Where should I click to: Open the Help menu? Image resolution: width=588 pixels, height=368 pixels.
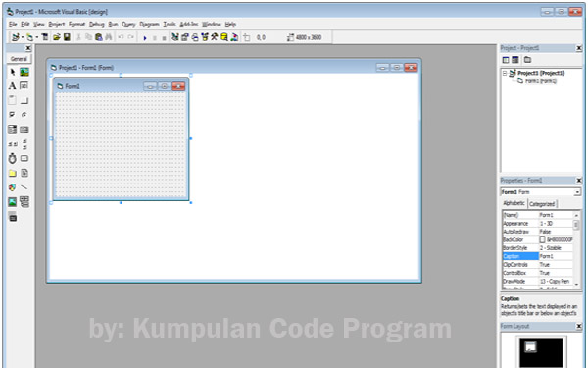tap(230, 25)
